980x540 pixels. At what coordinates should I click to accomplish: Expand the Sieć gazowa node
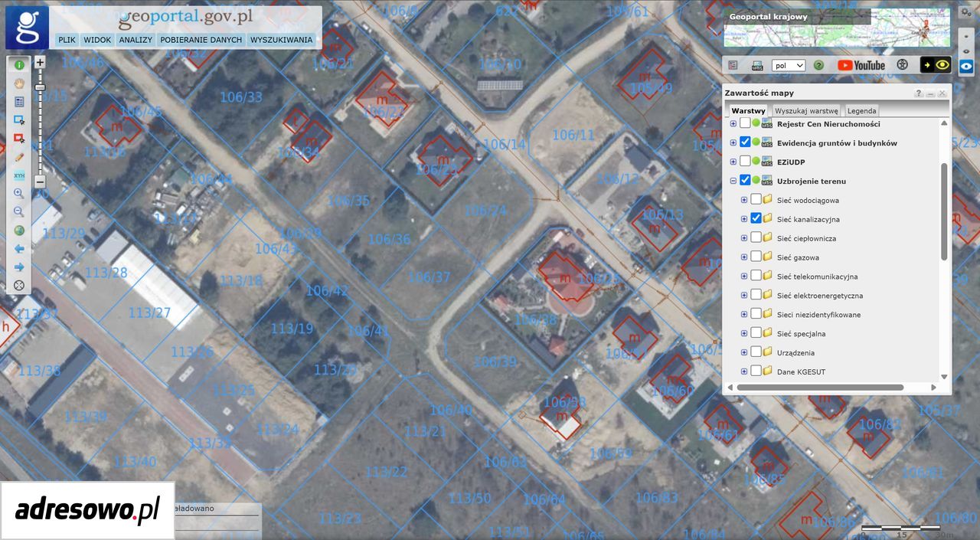pos(744,257)
